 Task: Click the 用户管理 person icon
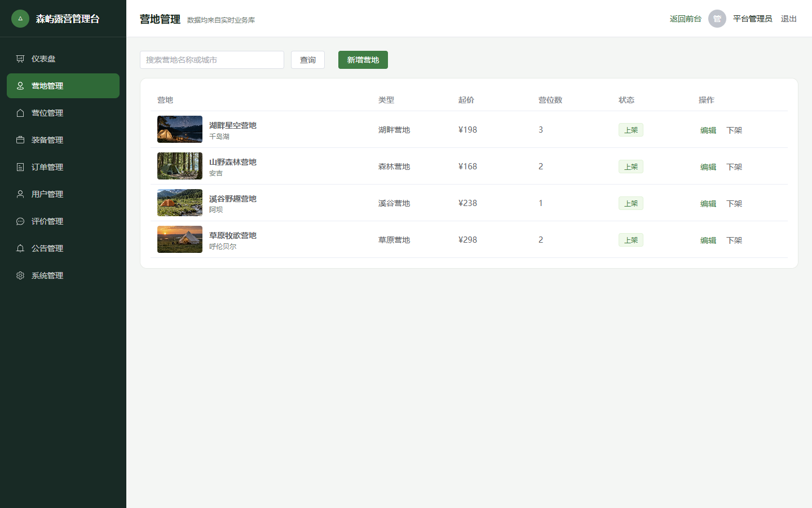pyautogui.click(x=20, y=194)
